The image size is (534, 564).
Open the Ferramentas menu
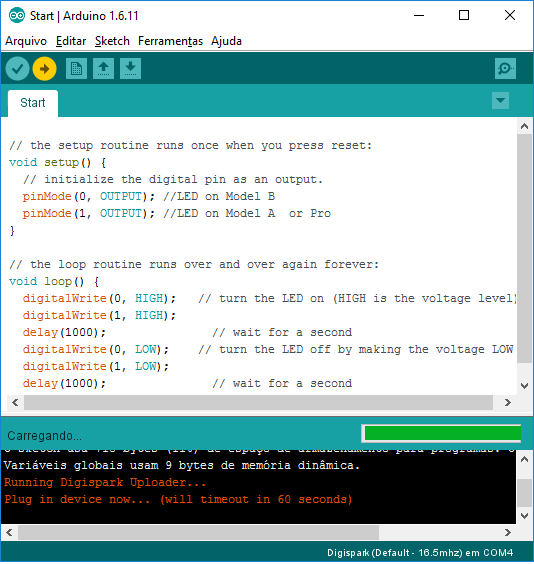click(x=170, y=41)
